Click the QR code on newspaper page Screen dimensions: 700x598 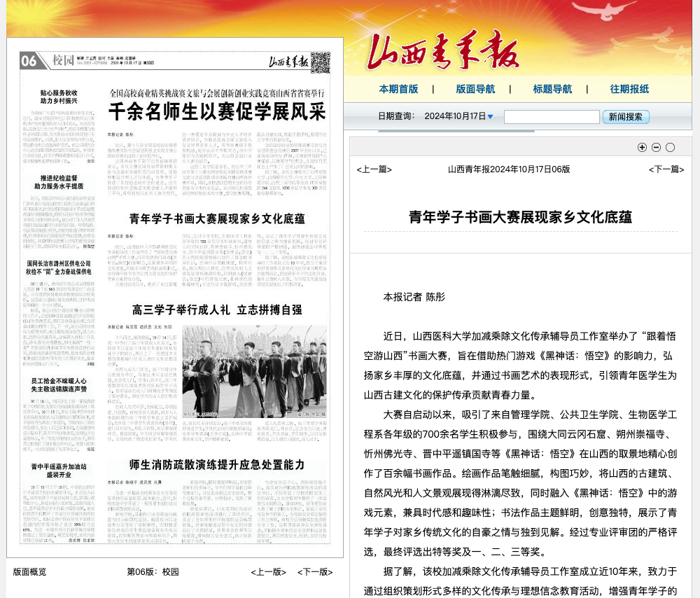(320, 62)
